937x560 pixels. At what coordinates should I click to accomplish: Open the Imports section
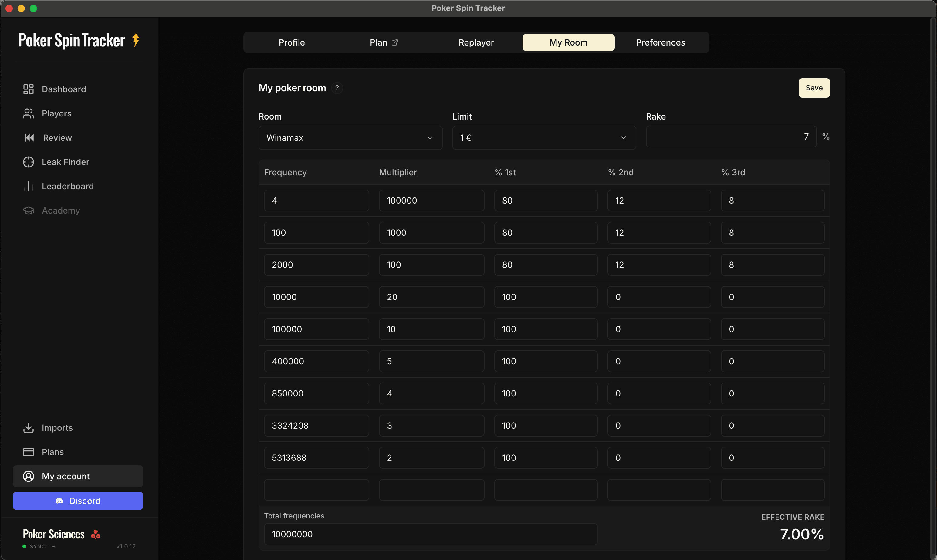coord(57,427)
